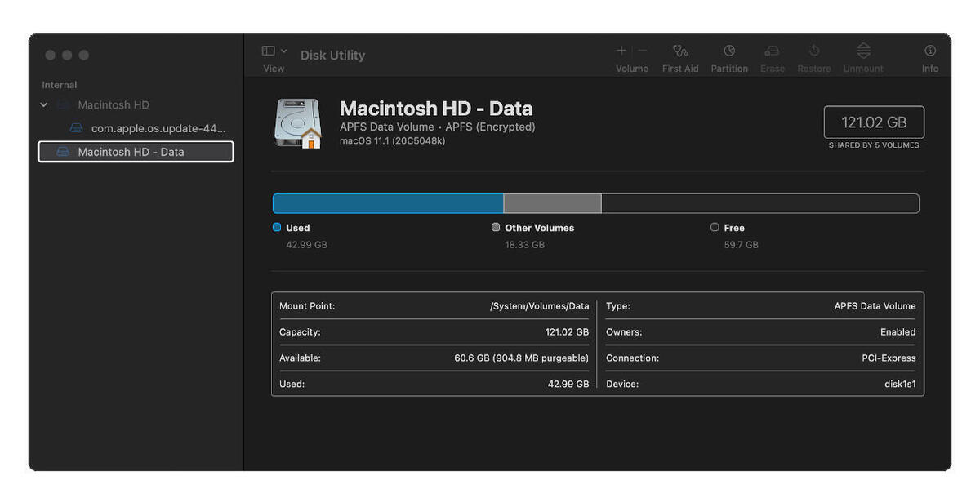Click the Internal sidebar section header

click(x=60, y=85)
